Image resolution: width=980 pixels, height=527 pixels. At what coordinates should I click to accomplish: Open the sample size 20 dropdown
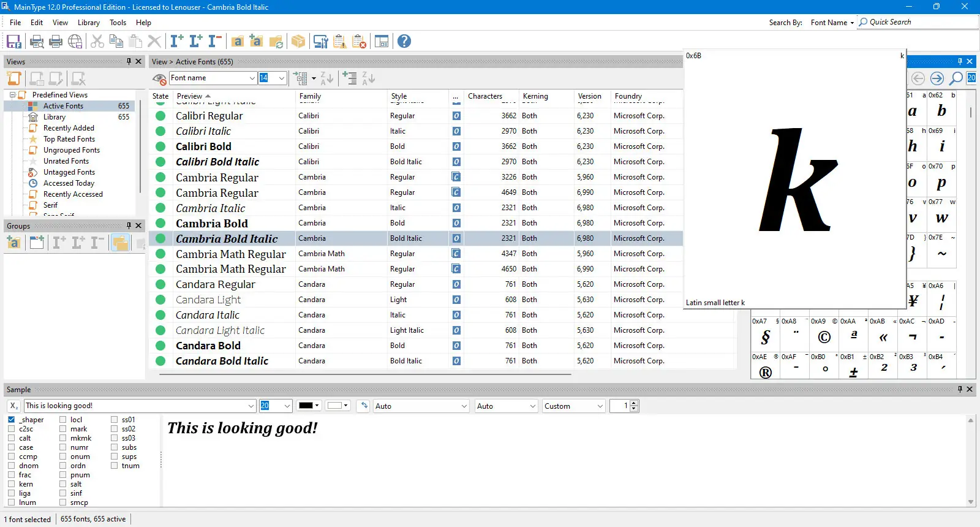[287, 406]
